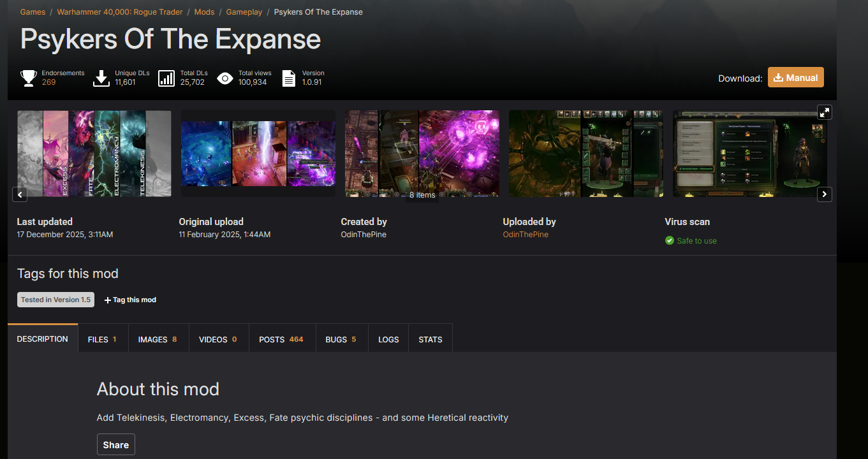This screenshot has height=459, width=868.
Task: Click the Original upload date 11 February 2025
Action: (x=224, y=235)
